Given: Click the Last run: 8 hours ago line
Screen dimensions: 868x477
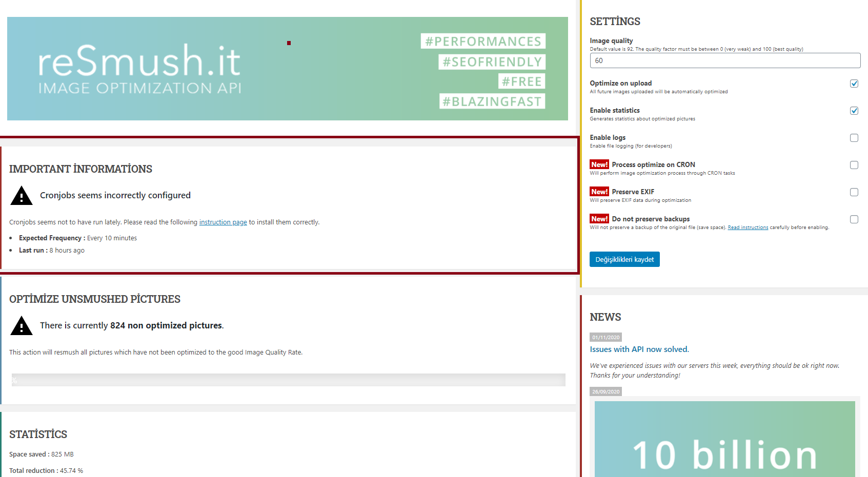Looking at the screenshot, I should [52, 251].
